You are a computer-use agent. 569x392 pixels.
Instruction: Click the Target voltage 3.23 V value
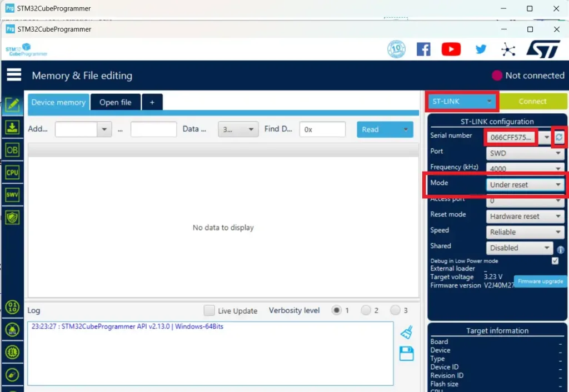pyautogui.click(x=493, y=277)
